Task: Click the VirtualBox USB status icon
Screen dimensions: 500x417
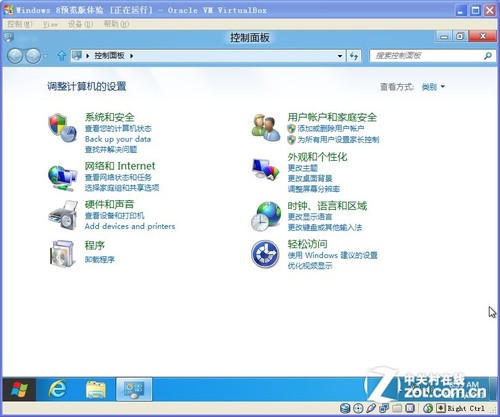Action: (371, 408)
